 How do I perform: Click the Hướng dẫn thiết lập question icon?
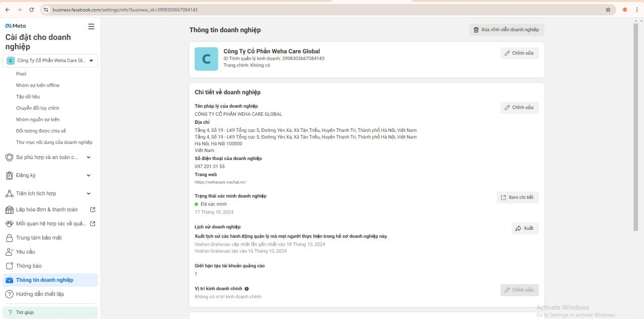[x=9, y=294]
